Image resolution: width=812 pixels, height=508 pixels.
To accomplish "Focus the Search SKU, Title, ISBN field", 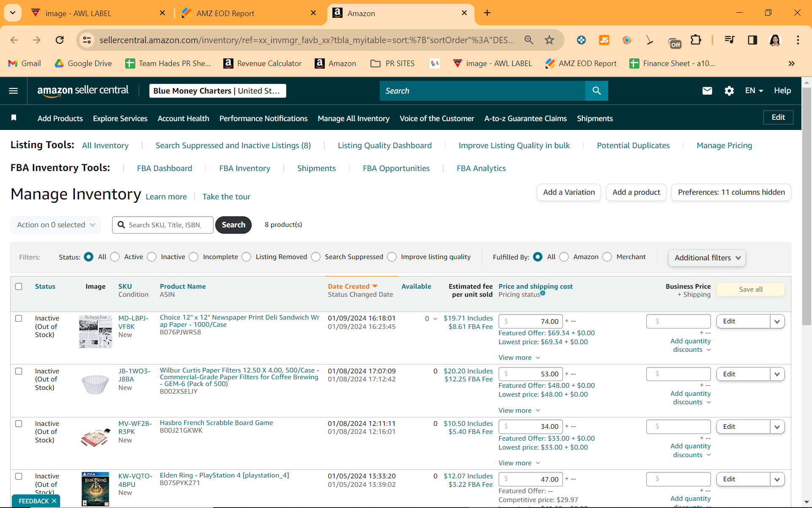I will (163, 225).
